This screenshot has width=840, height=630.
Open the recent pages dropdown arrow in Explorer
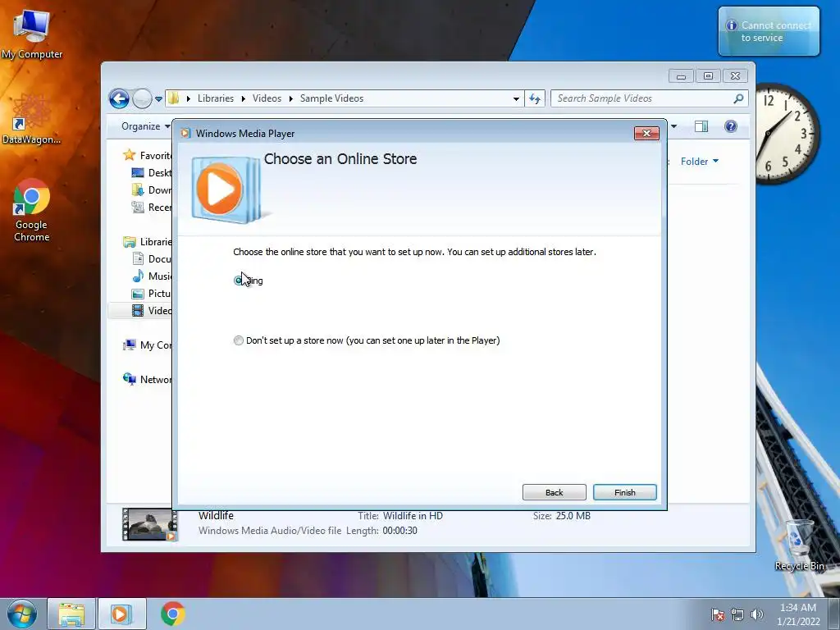pos(158,99)
